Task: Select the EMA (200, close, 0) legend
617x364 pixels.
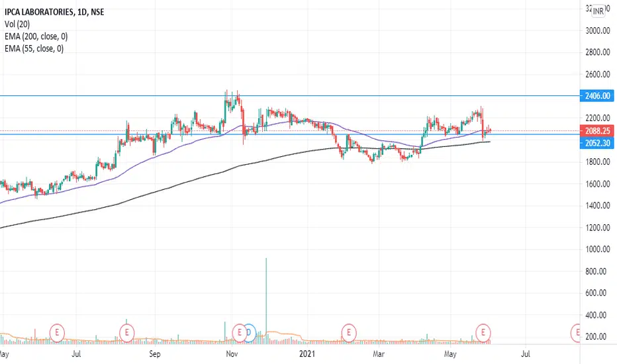Action: click(36, 36)
